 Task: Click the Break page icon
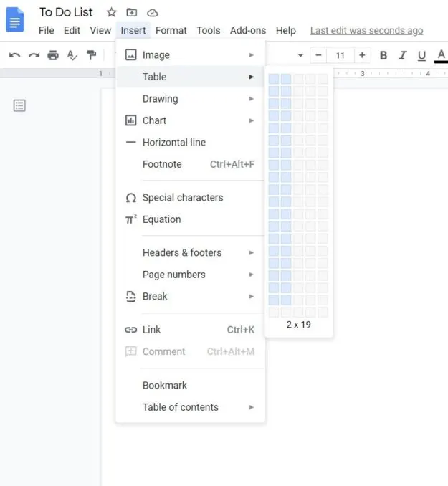130,296
